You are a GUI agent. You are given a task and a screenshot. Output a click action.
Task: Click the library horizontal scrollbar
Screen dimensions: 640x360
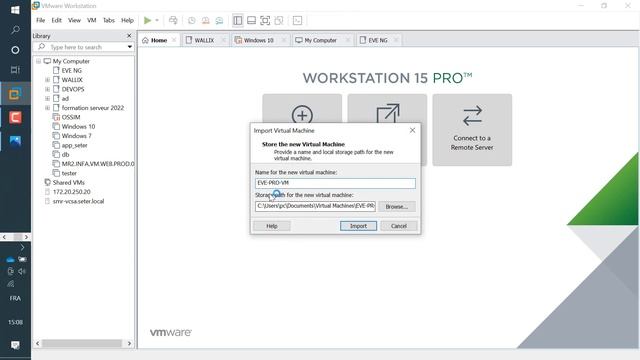pyautogui.click(x=82, y=343)
